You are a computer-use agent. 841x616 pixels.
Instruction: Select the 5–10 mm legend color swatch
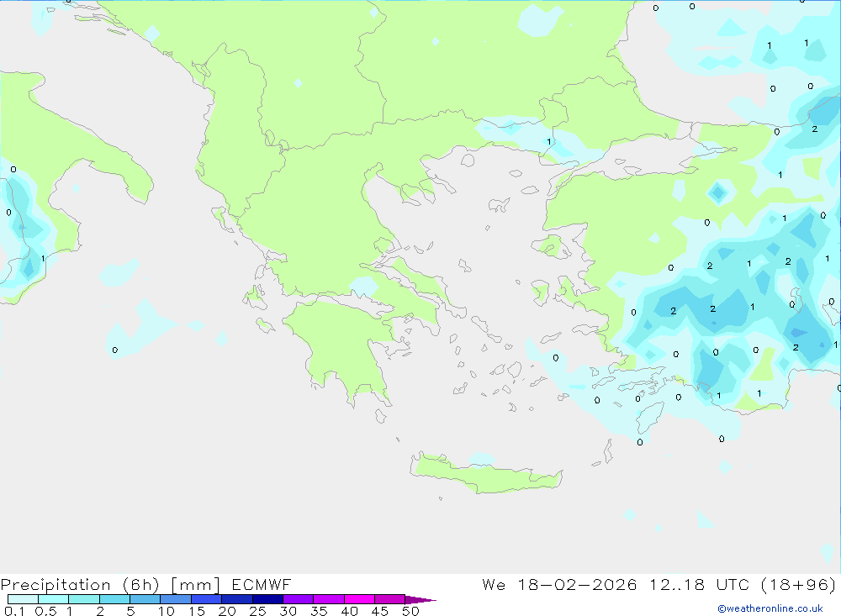[x=145, y=599]
